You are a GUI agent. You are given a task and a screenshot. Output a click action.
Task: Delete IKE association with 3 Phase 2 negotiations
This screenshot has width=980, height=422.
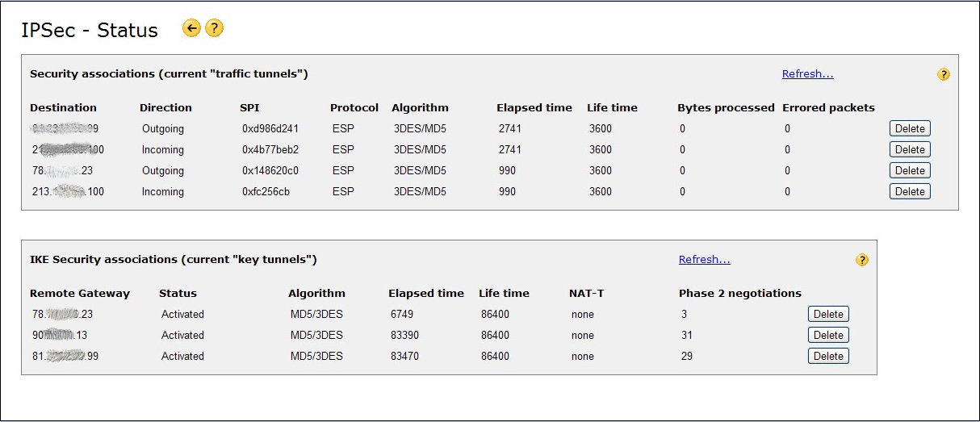pos(828,314)
